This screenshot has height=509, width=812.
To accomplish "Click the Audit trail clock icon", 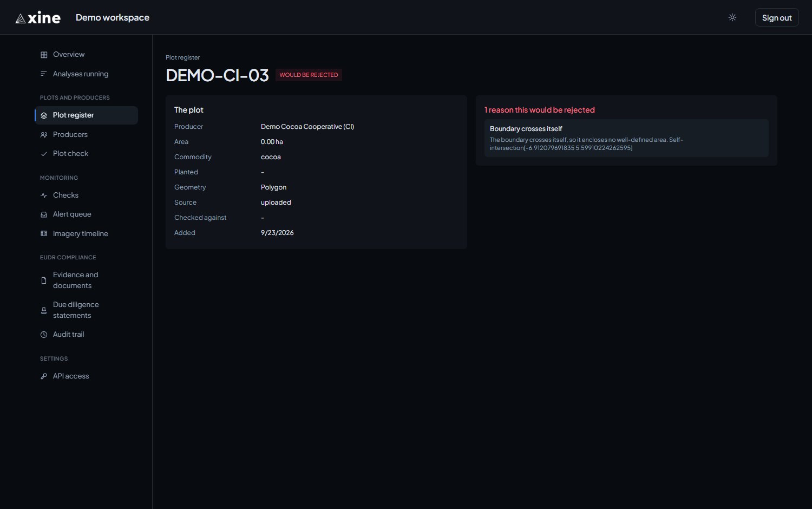I will point(44,335).
